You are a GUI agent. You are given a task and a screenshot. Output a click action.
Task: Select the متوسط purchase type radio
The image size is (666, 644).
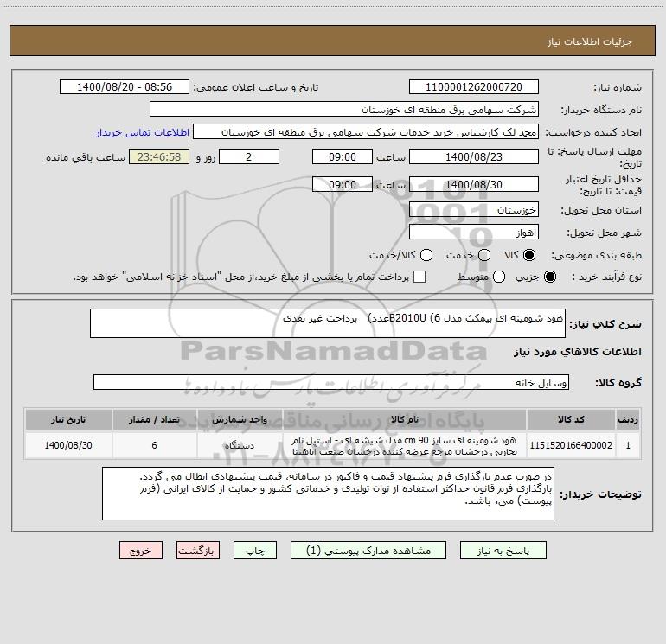(x=499, y=277)
